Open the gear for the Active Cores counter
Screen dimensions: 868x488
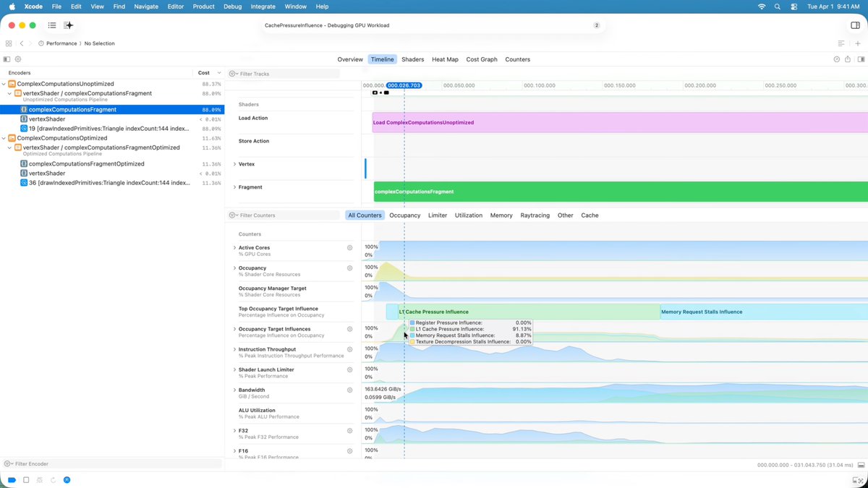(349, 247)
